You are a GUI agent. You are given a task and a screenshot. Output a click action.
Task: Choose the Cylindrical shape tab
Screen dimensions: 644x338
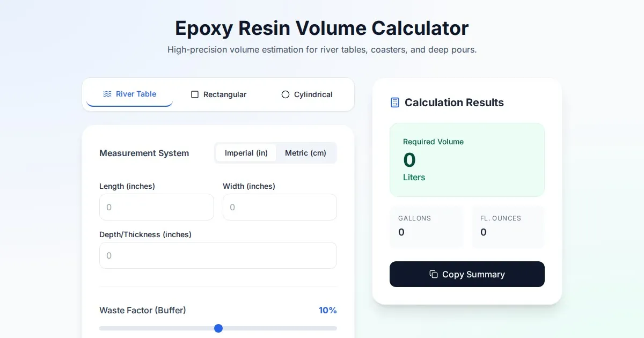(307, 94)
